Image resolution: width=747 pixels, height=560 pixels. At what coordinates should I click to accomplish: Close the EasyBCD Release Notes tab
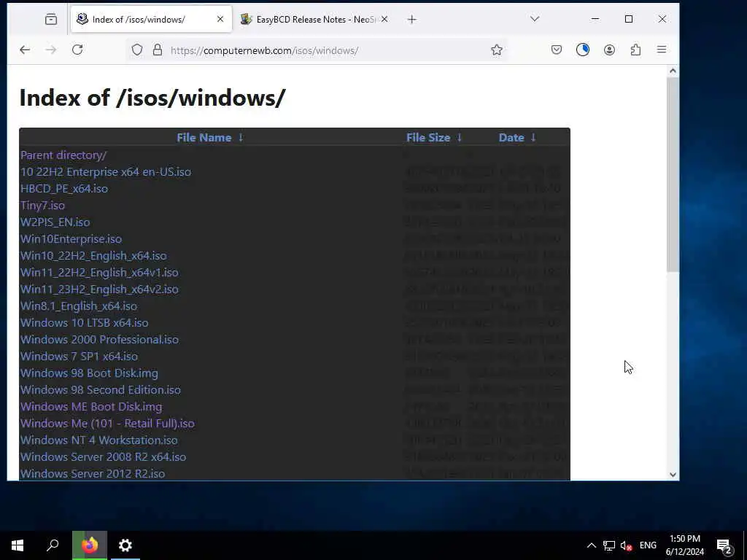pos(384,19)
